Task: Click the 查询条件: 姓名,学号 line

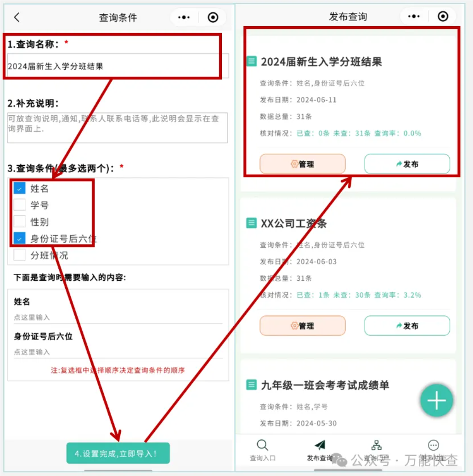Action: [294, 407]
